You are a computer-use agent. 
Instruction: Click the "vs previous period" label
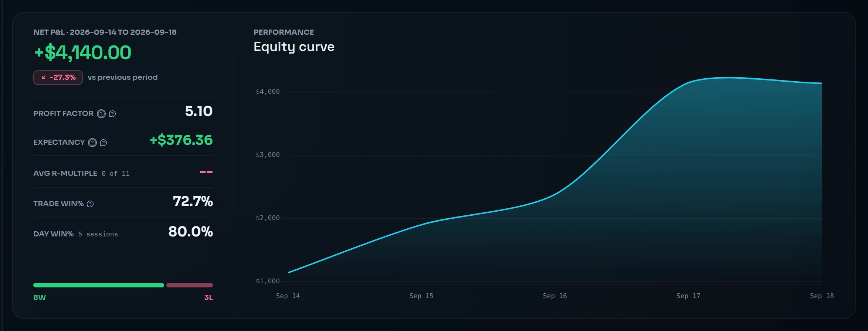tap(123, 77)
